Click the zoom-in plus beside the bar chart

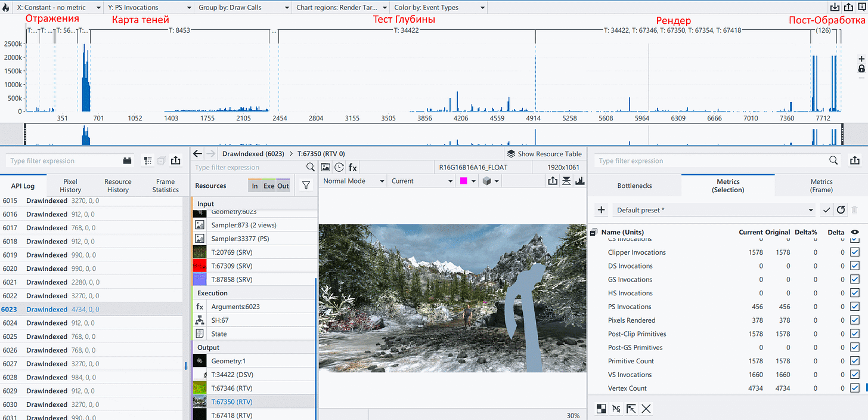pos(861,58)
